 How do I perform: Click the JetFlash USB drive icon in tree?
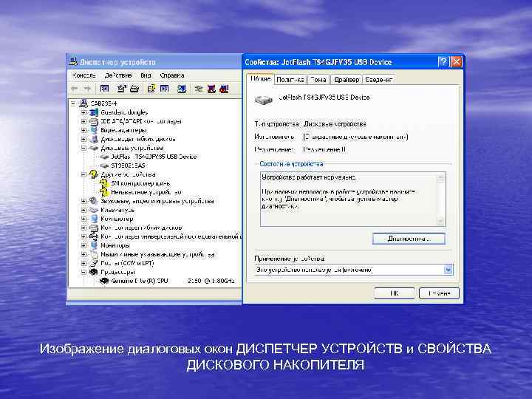point(104,157)
